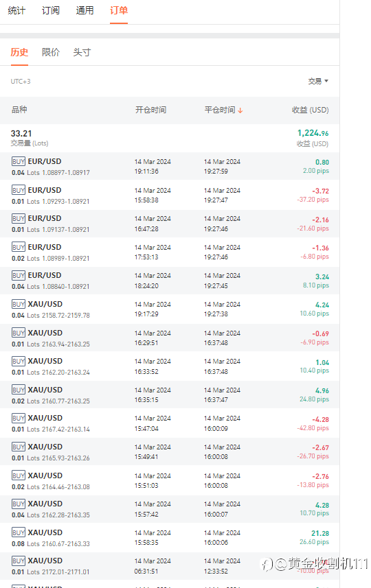This screenshot has width=371, height=588.
Task: Click BUY badge on EUR/USD 19:11:36 trade
Action: click(19, 161)
